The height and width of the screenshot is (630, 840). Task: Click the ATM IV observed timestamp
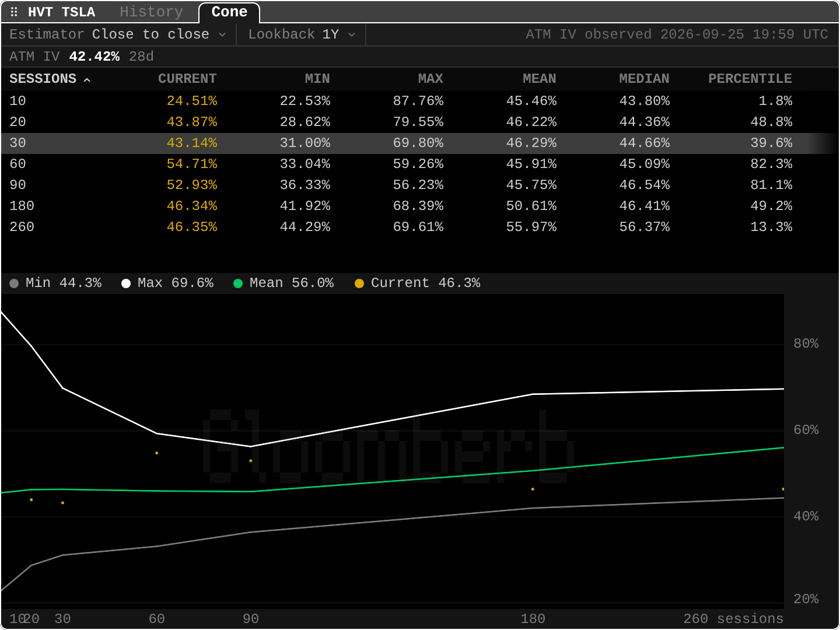click(677, 34)
